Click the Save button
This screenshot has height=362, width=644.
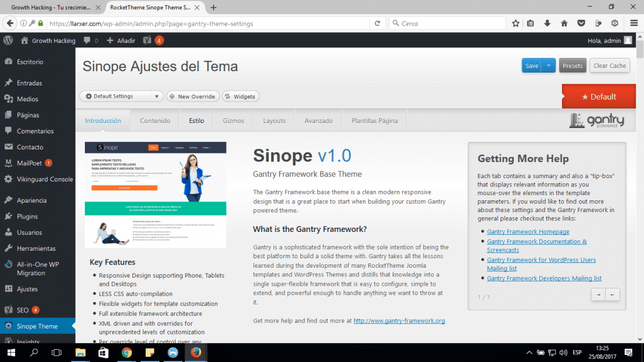coord(532,66)
